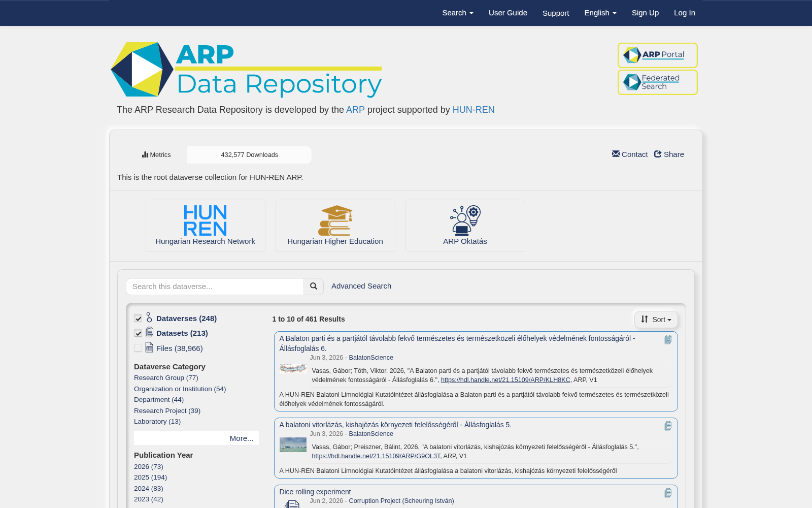The height and width of the screenshot is (508, 812).
Task: Check the Files checkbox
Action: 138,348
